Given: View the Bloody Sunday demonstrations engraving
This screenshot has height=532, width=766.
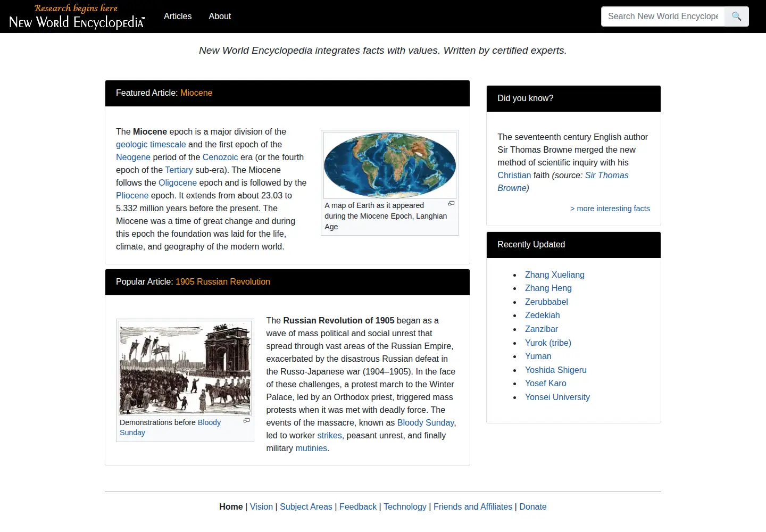Looking at the screenshot, I should tap(185, 368).
